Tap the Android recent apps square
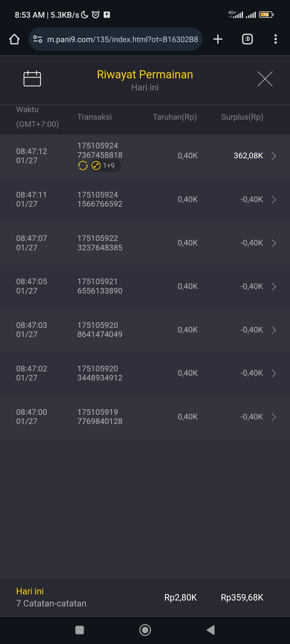Image resolution: width=290 pixels, height=644 pixels. 79,630
